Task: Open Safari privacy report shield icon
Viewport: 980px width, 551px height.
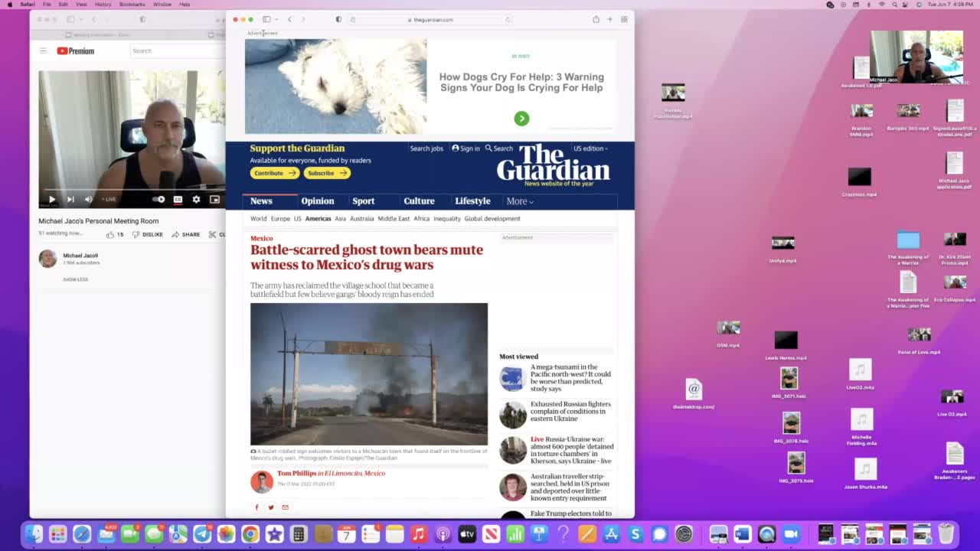Action: [338, 19]
